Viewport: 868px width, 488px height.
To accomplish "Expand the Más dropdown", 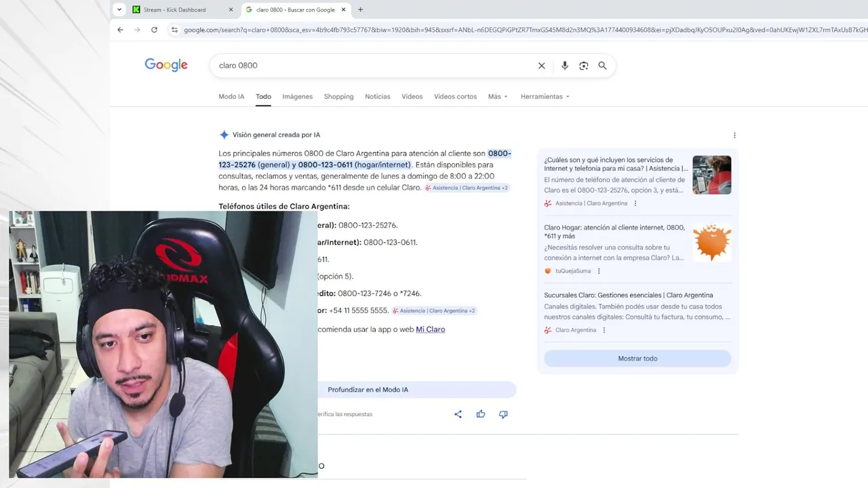I will (x=498, y=96).
